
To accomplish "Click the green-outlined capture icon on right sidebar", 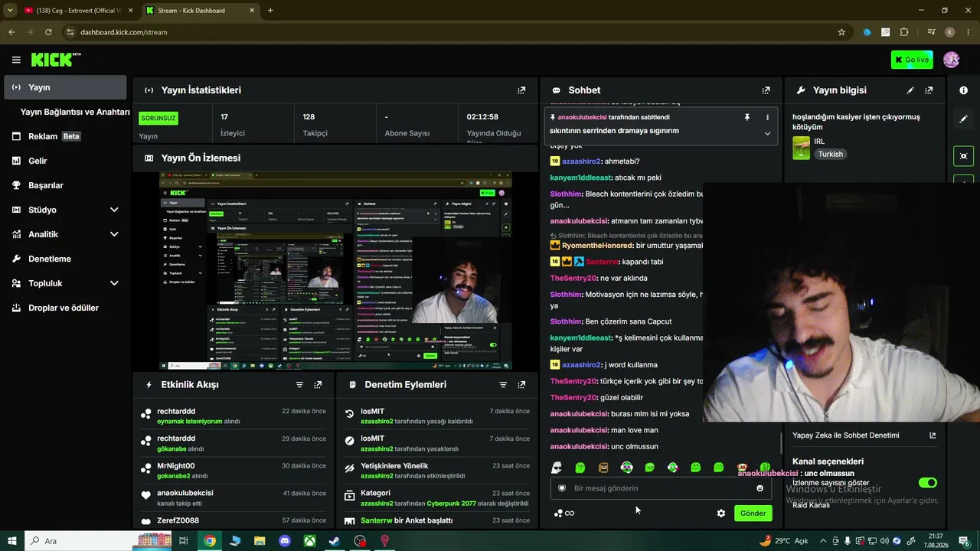I will (963, 155).
